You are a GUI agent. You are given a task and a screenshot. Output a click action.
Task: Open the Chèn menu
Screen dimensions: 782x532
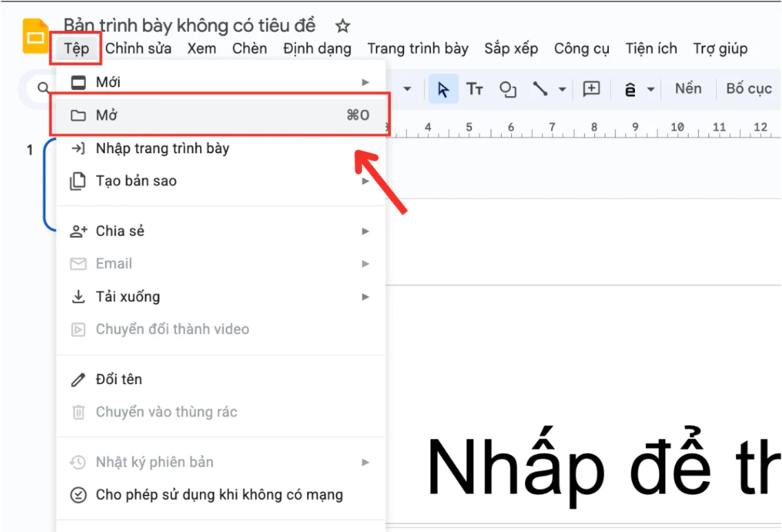pos(249,48)
